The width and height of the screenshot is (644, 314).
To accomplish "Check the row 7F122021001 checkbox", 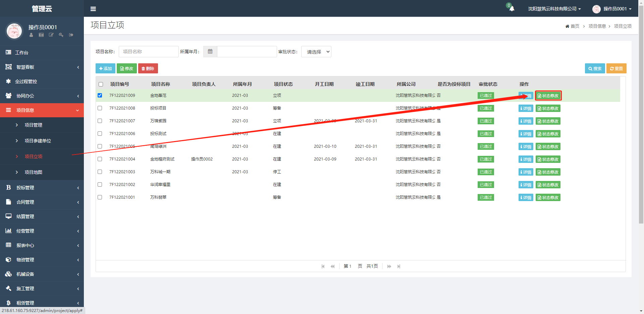I will (100, 197).
